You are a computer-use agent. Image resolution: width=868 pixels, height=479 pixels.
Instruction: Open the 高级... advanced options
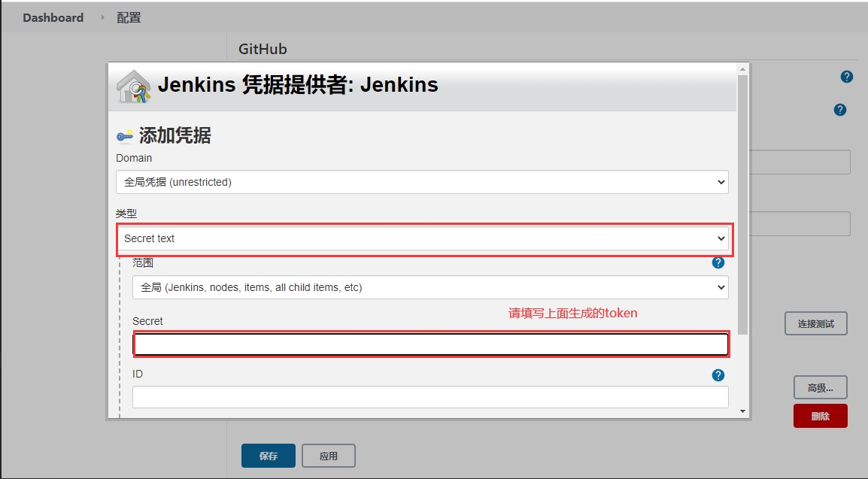820,388
